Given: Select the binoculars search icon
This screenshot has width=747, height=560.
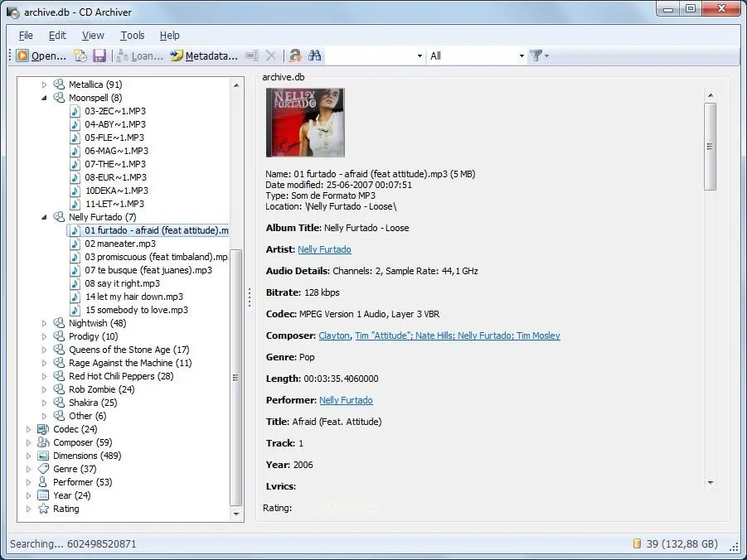Looking at the screenshot, I should coord(315,56).
